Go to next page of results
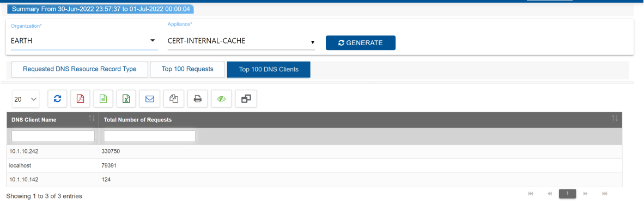This screenshot has height=209, width=644. 585,193
